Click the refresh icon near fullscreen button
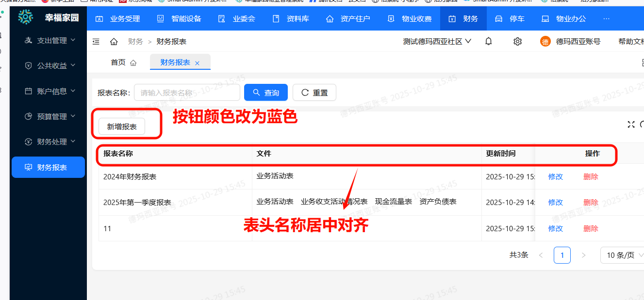644x300 pixels. (642, 124)
